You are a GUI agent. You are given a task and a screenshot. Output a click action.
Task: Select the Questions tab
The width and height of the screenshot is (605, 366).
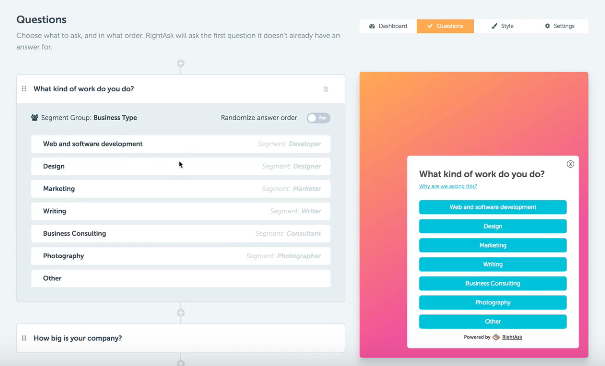click(x=445, y=26)
